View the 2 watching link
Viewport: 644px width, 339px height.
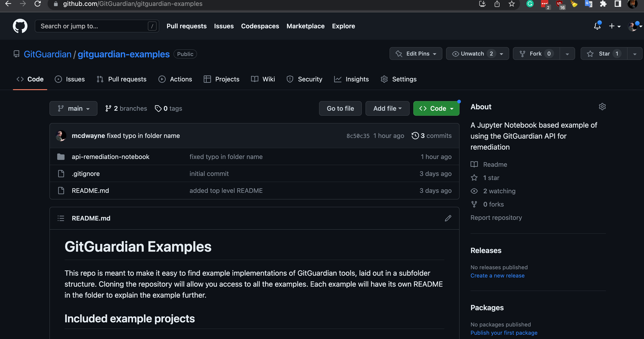click(493, 191)
